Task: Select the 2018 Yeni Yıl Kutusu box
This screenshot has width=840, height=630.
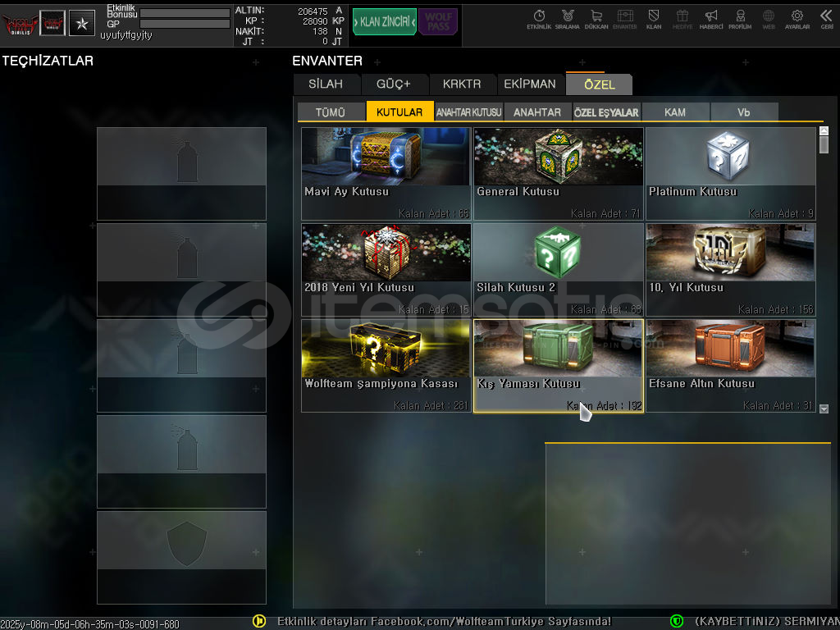Action: click(386, 269)
